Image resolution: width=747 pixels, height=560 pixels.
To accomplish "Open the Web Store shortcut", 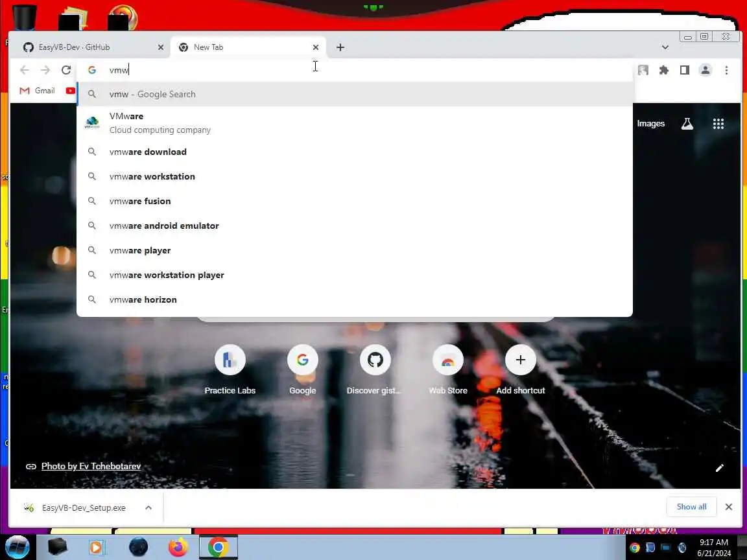I will coord(448,370).
